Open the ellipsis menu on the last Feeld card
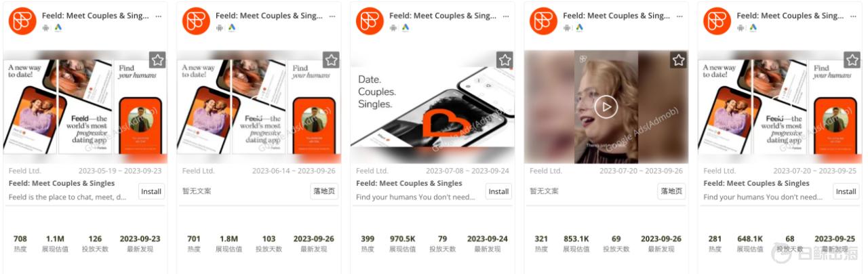The width and height of the screenshot is (868, 274). 853,16
